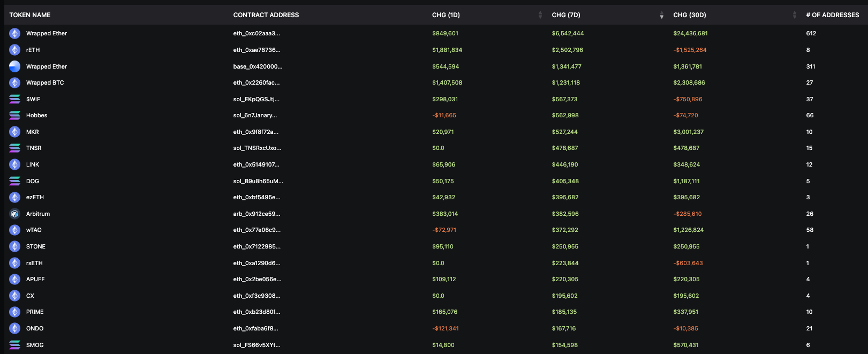The image size is (868, 354).
Task: Open the $WIF token name
Action: pos(33,99)
